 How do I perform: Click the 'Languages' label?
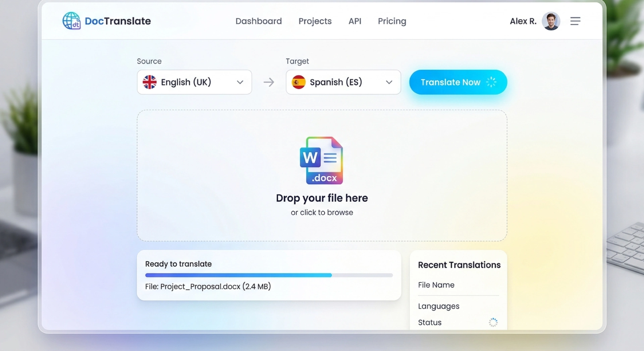439,306
